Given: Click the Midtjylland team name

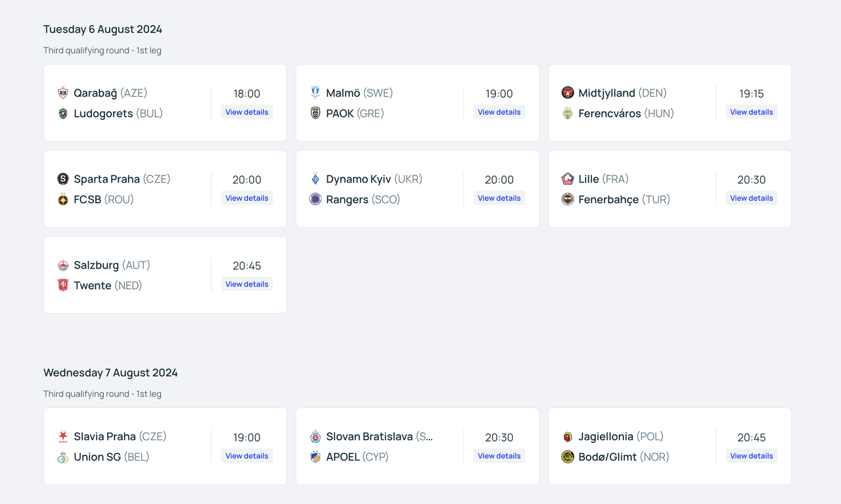Looking at the screenshot, I should 607,93.
